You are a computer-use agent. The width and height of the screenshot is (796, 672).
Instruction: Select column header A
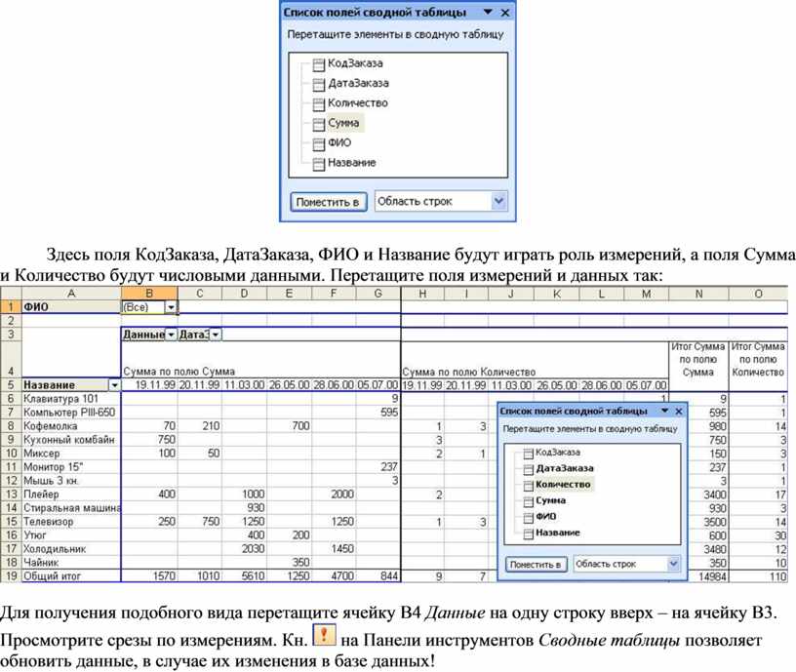click(71, 294)
